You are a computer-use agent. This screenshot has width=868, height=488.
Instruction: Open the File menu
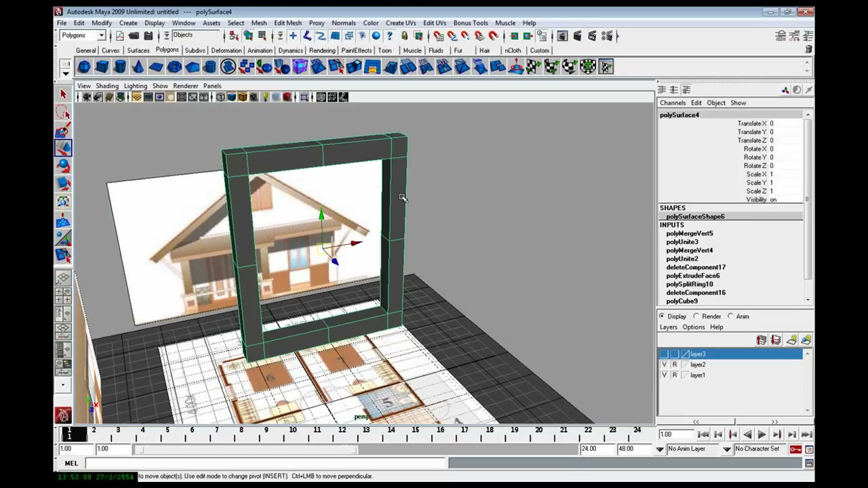click(x=62, y=23)
